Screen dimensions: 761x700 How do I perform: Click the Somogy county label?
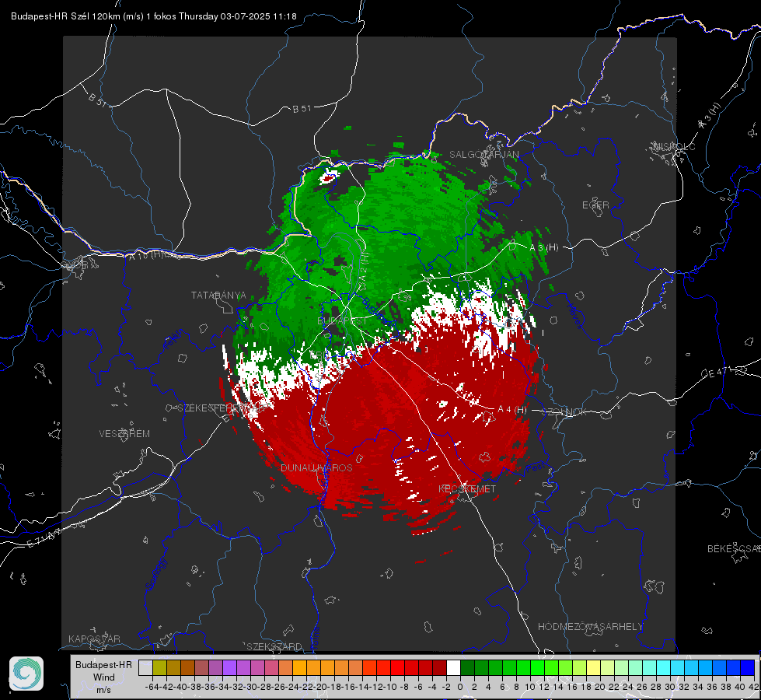tap(156, 574)
